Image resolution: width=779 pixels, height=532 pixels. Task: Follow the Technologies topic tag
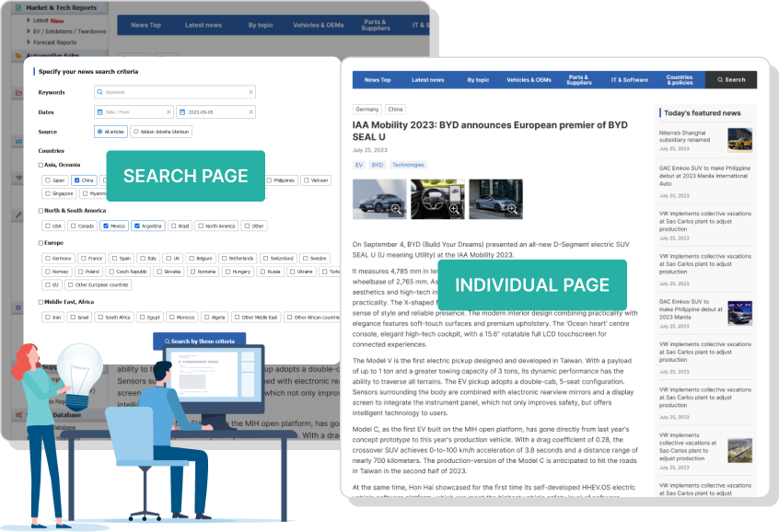tap(408, 165)
